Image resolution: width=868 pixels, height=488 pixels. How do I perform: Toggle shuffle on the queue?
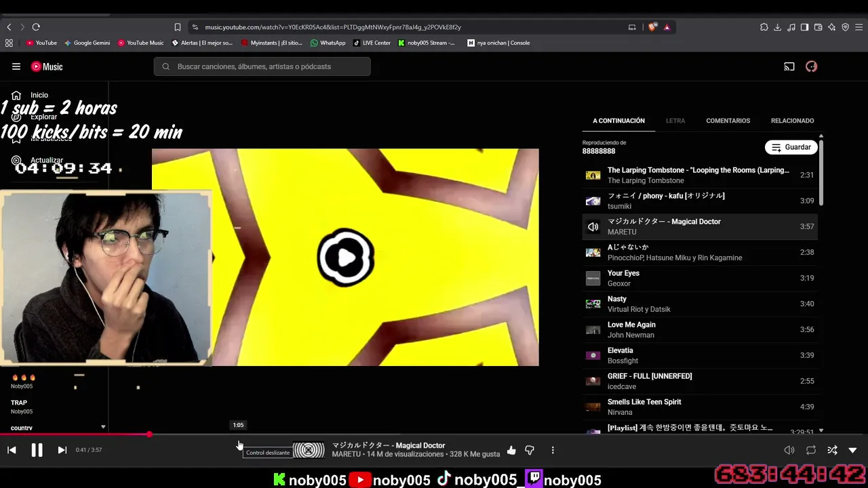coord(832,450)
